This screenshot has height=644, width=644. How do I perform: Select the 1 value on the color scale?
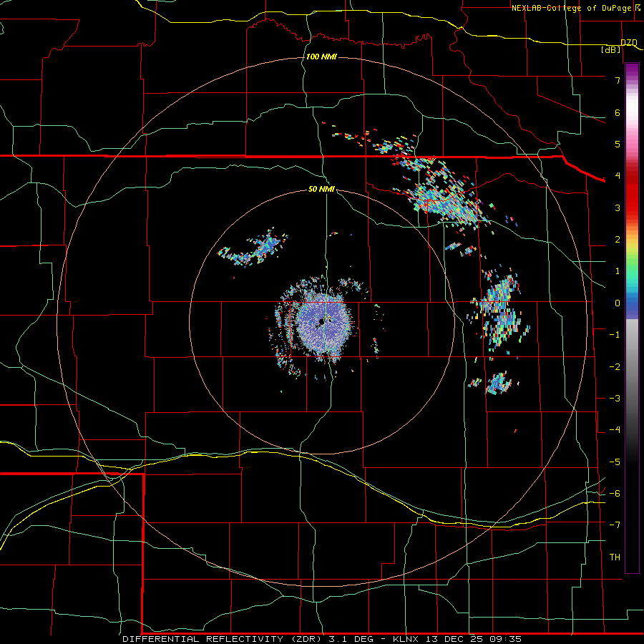click(x=618, y=271)
